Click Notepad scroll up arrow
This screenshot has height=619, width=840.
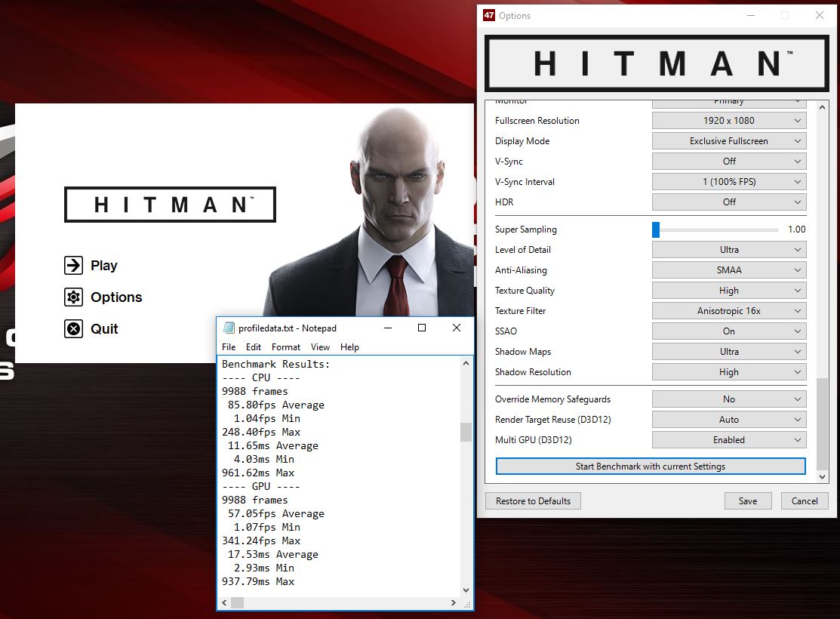(x=466, y=363)
